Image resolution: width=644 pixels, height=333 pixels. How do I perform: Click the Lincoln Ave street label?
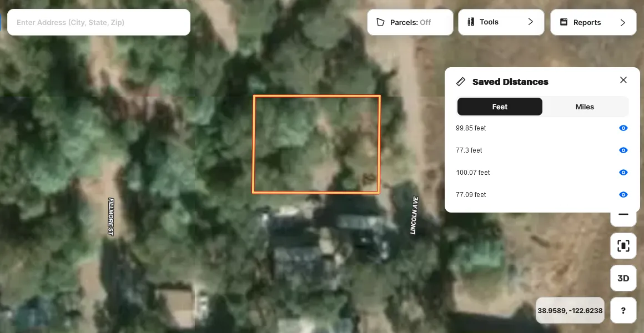(414, 215)
